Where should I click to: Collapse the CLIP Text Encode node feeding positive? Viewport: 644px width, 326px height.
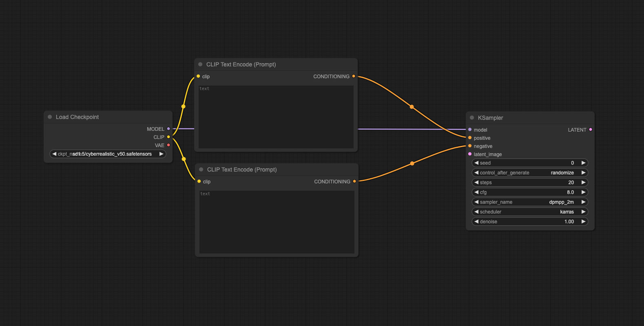tap(200, 64)
